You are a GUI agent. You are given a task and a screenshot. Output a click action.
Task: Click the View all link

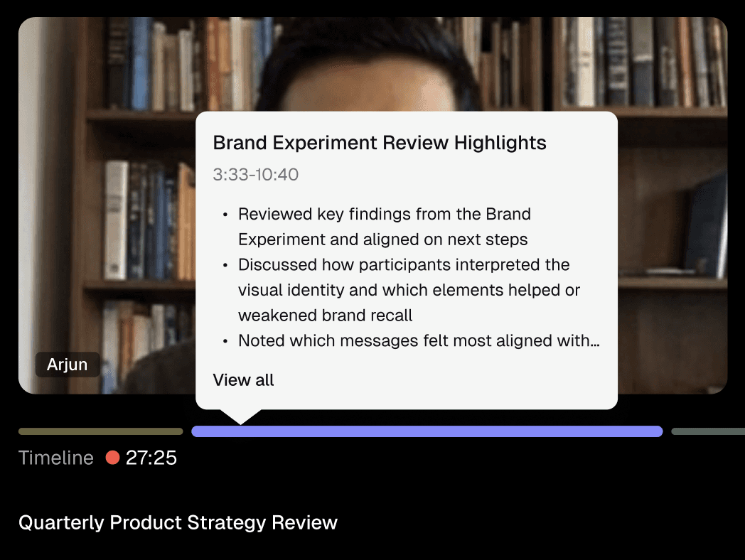coord(243,380)
